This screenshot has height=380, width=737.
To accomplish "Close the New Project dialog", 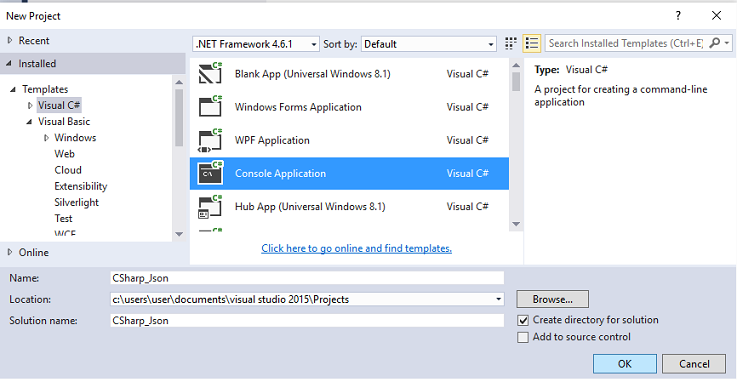I will click(x=716, y=16).
